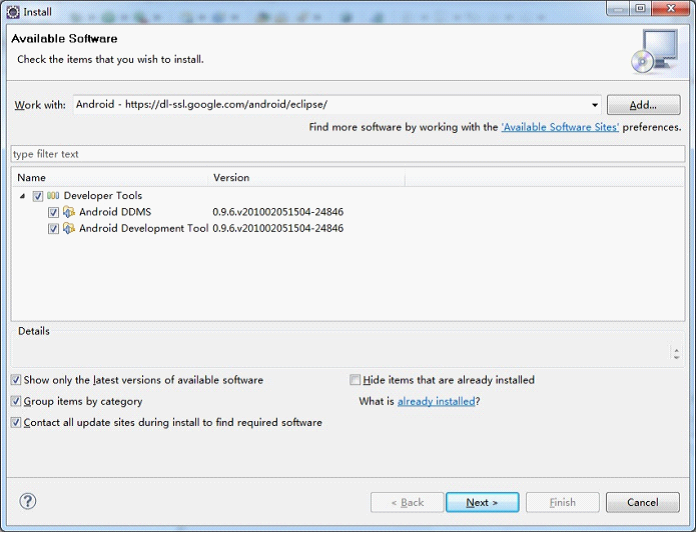Click the Android DDMS feature icon

tap(69, 212)
